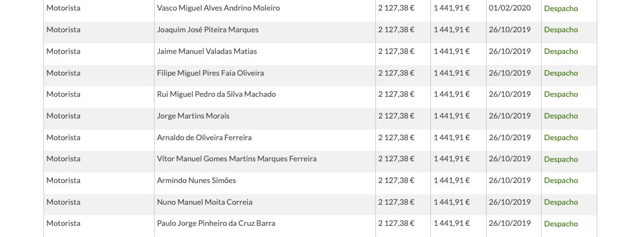The image size is (644, 237).
Task: Click the date 01/02/2020
Action: point(510,8)
